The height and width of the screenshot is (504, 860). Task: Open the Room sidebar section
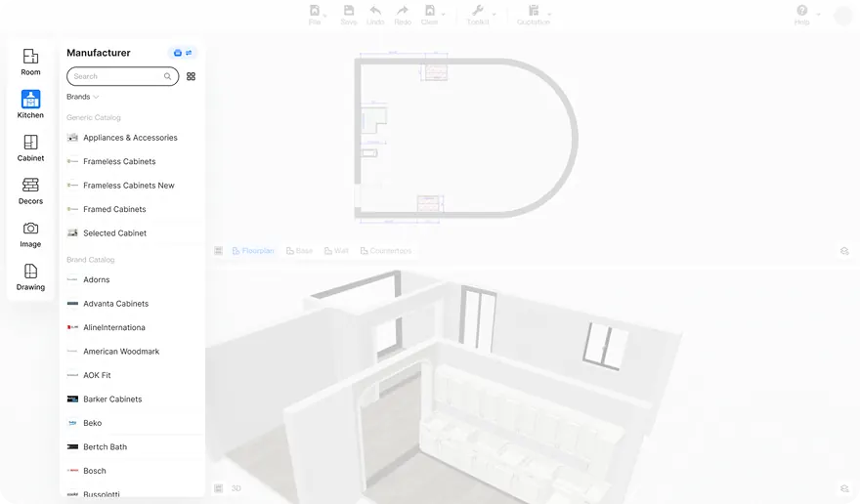point(30,62)
